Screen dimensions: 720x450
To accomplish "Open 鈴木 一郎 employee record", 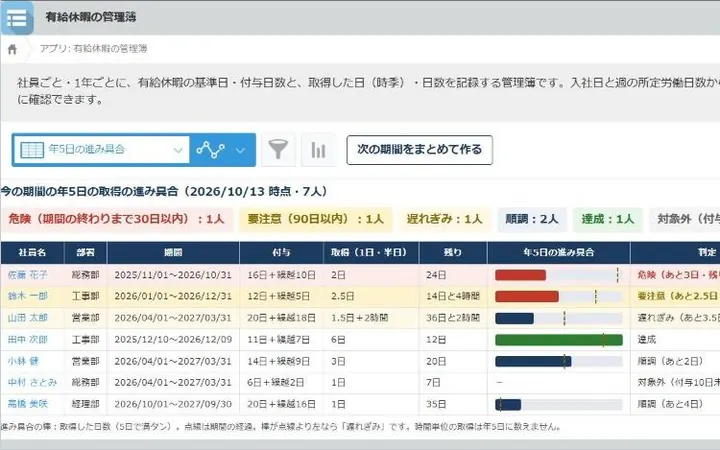I will 28,296.
